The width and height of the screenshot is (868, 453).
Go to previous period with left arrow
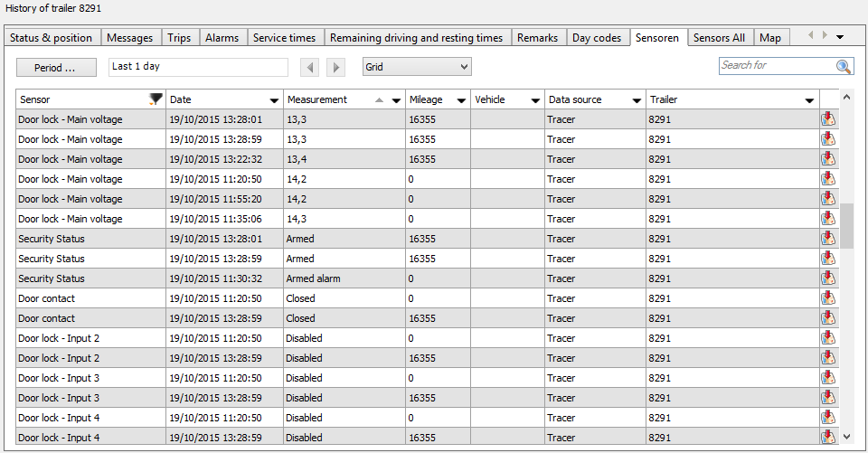tap(310, 67)
